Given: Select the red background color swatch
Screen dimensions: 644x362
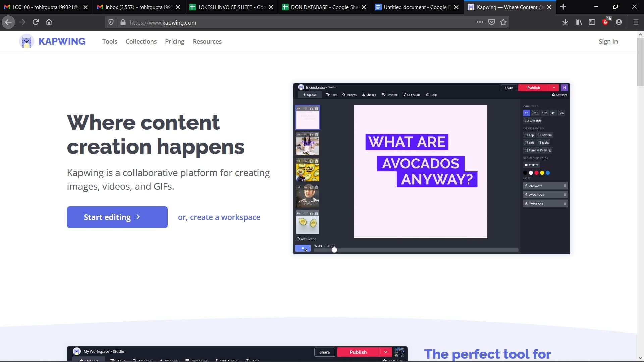Looking at the screenshot, I should [537, 173].
